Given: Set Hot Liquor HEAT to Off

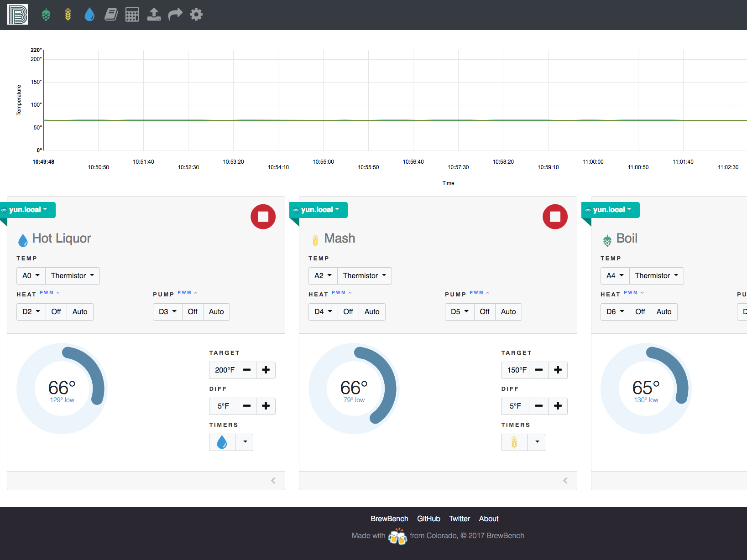Looking at the screenshot, I should coord(56,311).
